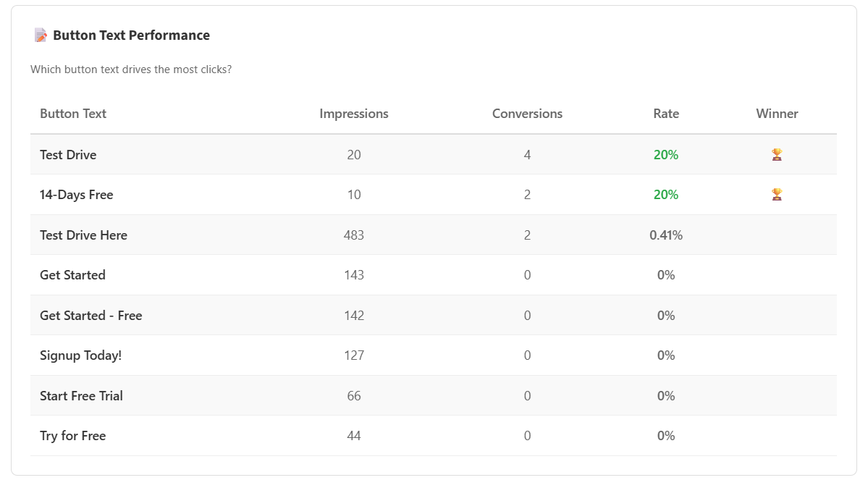Image resolution: width=868 pixels, height=480 pixels.
Task: Click the Winner column header
Action: click(777, 114)
